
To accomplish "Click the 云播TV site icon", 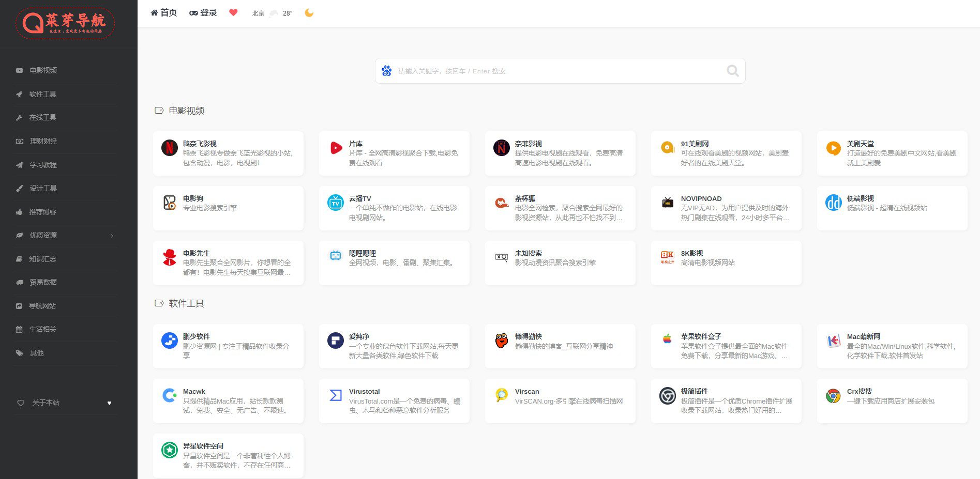I will point(336,203).
